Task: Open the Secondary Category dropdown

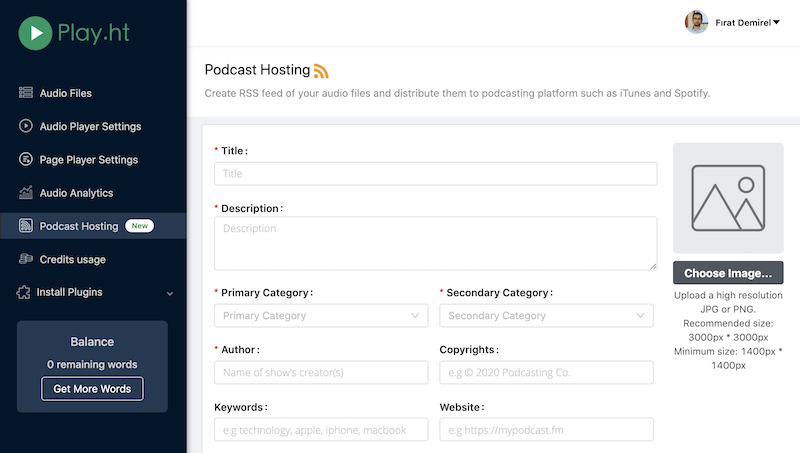Action: (546, 316)
